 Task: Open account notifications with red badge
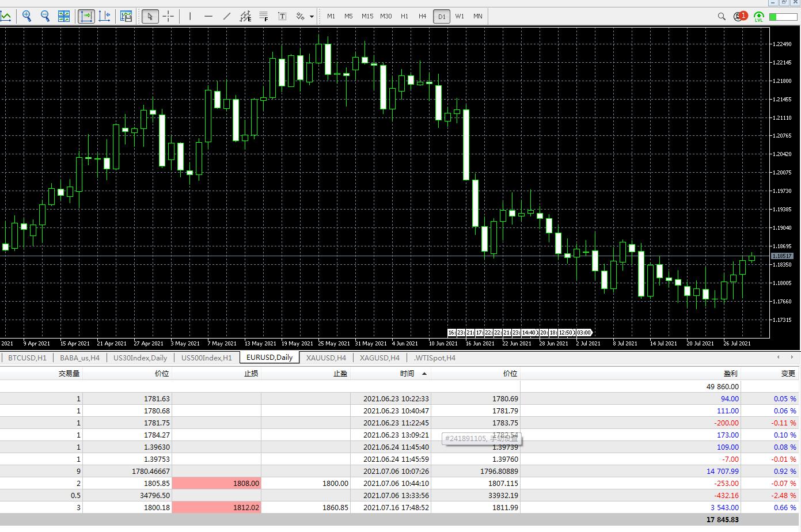click(x=740, y=16)
